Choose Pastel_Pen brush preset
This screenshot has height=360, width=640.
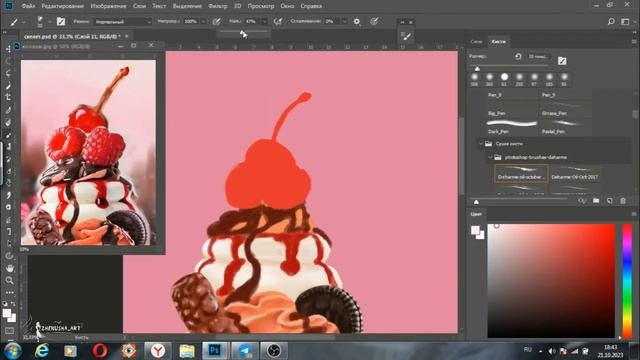[566, 127]
